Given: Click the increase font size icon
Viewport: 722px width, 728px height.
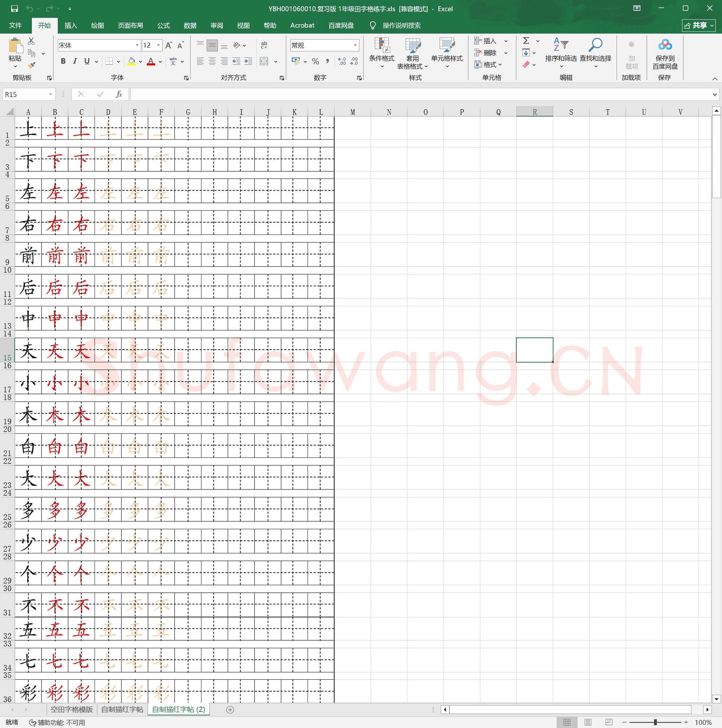Looking at the screenshot, I should [168, 45].
